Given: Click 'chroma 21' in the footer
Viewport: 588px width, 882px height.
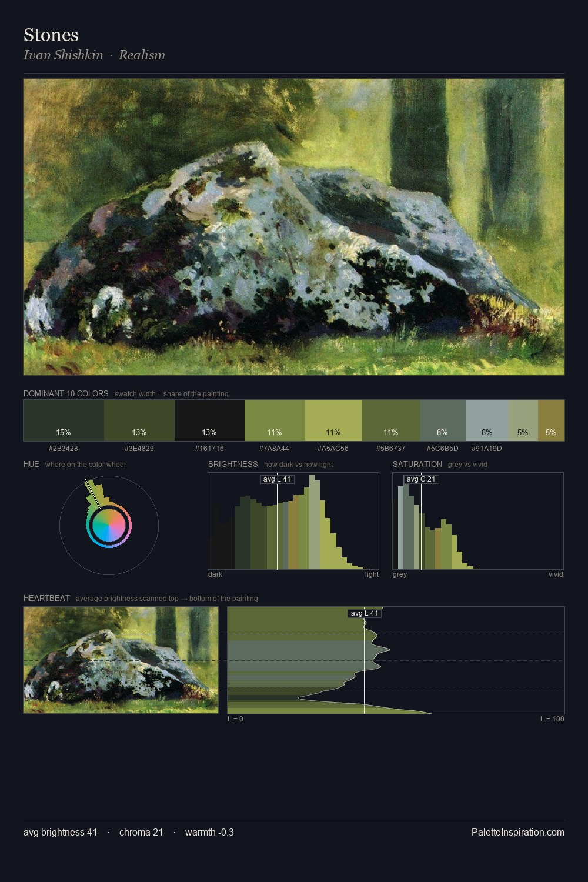Looking at the screenshot, I should pos(141,832).
